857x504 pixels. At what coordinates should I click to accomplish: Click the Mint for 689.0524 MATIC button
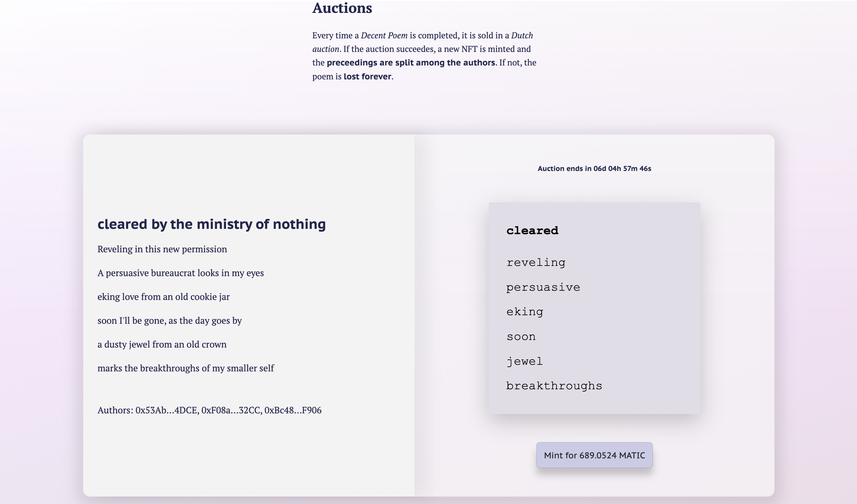(x=594, y=455)
